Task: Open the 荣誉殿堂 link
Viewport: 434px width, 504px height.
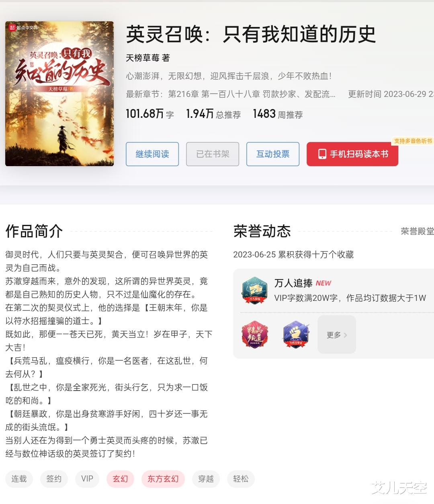Action: (417, 231)
